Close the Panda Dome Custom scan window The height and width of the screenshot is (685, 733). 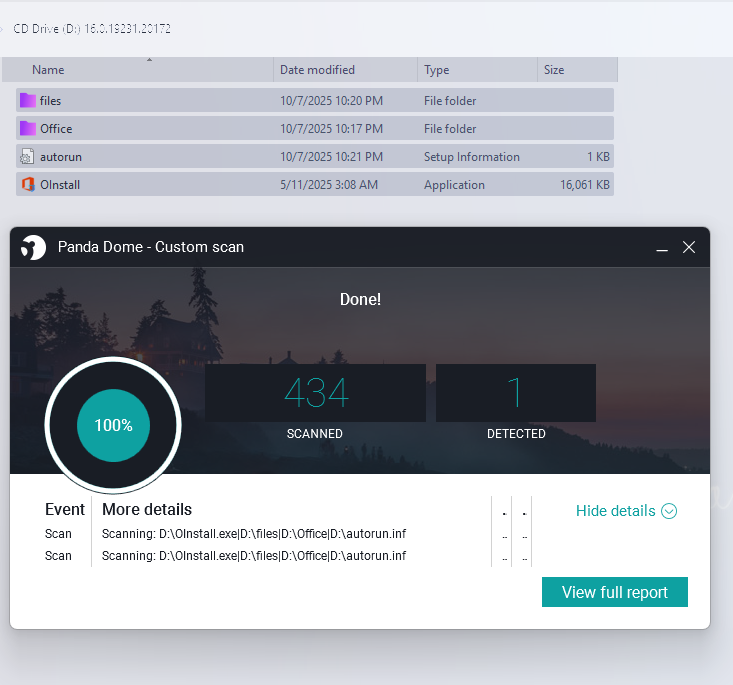tap(689, 247)
